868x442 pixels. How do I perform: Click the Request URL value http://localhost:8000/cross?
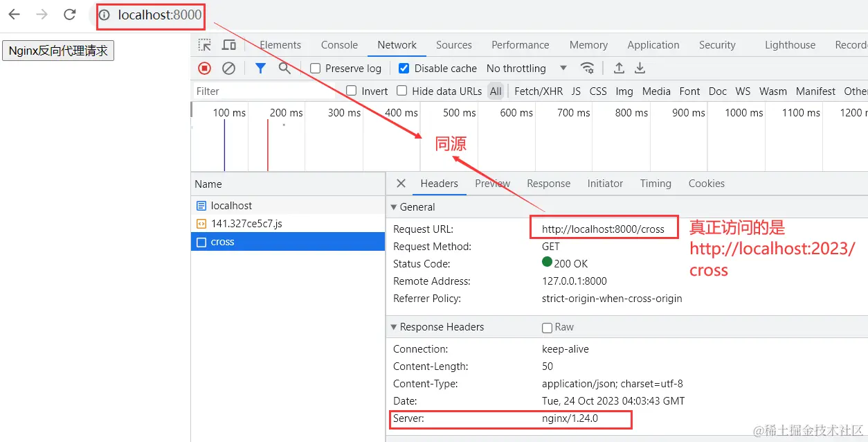(603, 229)
